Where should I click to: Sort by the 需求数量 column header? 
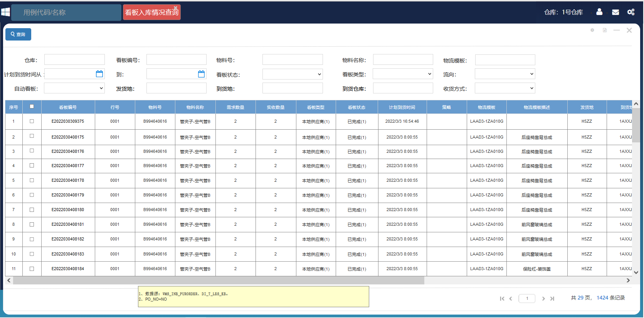pyautogui.click(x=235, y=107)
